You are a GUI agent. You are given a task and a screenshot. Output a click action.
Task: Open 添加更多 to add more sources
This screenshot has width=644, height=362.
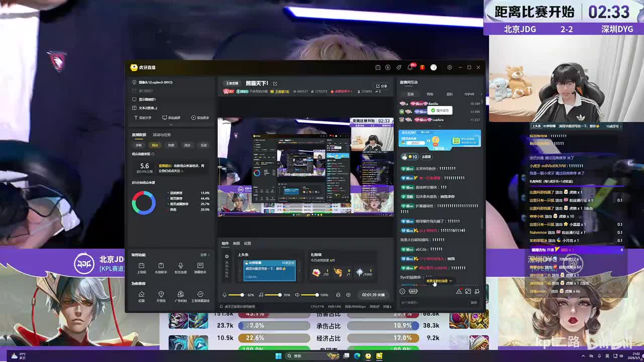(x=200, y=118)
